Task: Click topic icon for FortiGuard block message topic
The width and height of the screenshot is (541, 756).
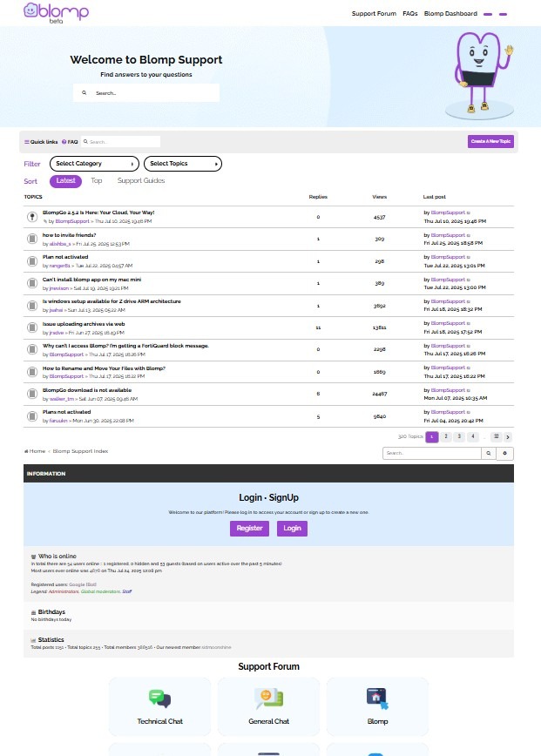Action: pos(32,349)
